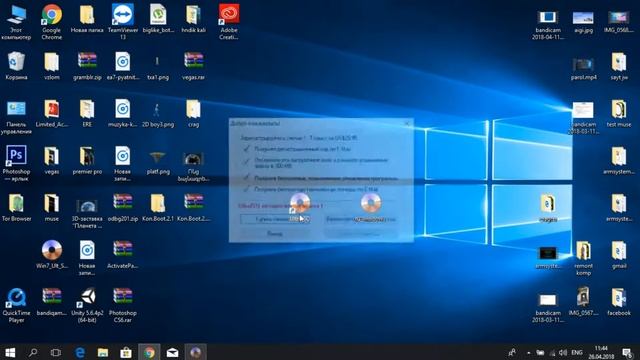Image resolution: width=640 pixels, height=360 pixels.
Task: Select the biglike_bot file icon
Action: click(158, 19)
